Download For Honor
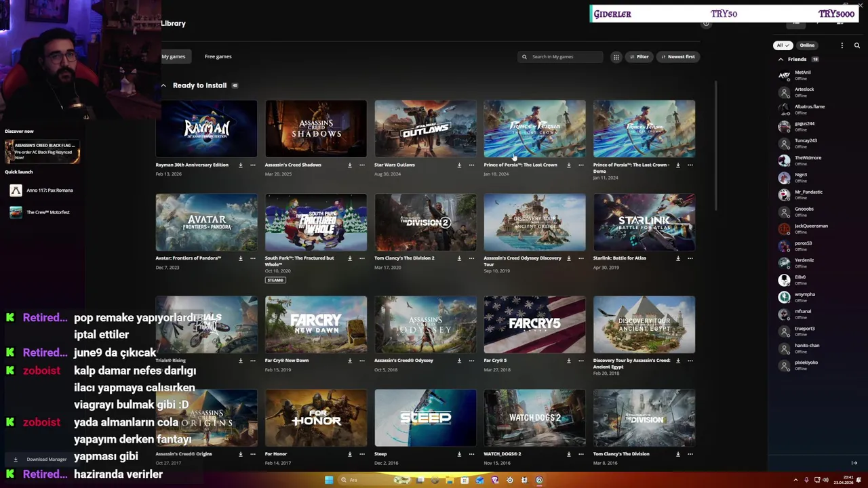This screenshot has width=868, height=488. [350, 454]
